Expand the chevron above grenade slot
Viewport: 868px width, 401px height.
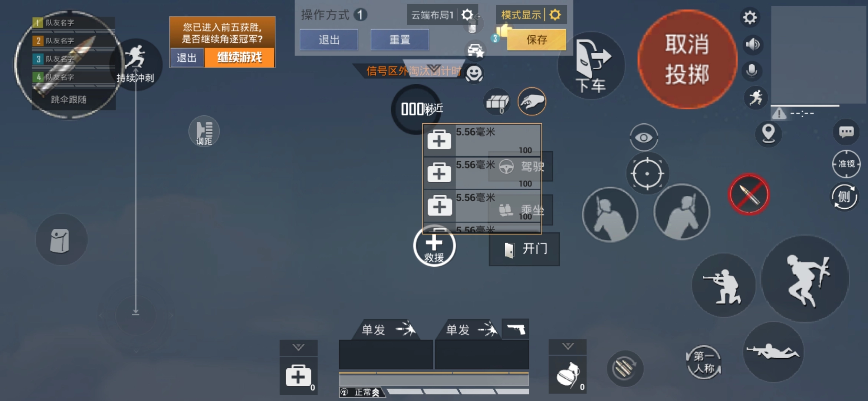point(568,347)
